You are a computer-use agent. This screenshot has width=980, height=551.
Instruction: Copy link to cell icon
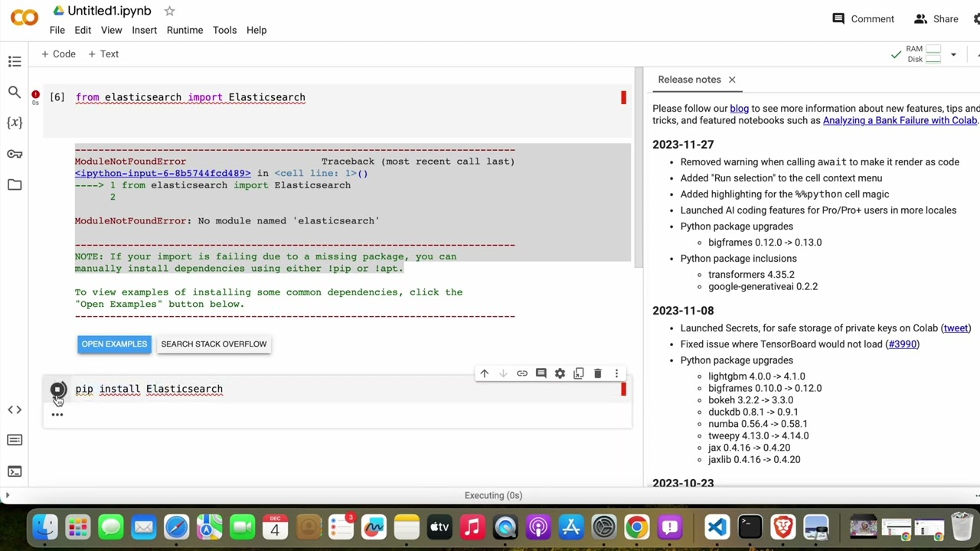pos(522,373)
